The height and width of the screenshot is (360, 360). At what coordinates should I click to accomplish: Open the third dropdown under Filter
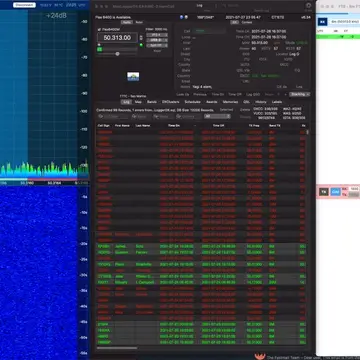pyautogui.click(x=157, y=45)
